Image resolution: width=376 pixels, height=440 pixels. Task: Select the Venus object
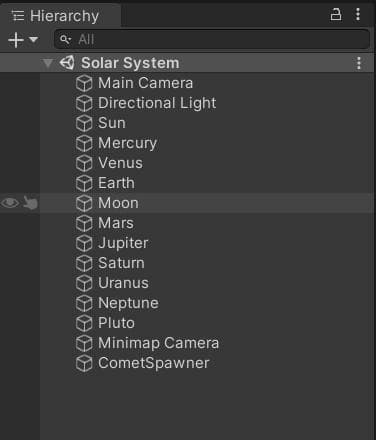point(120,163)
